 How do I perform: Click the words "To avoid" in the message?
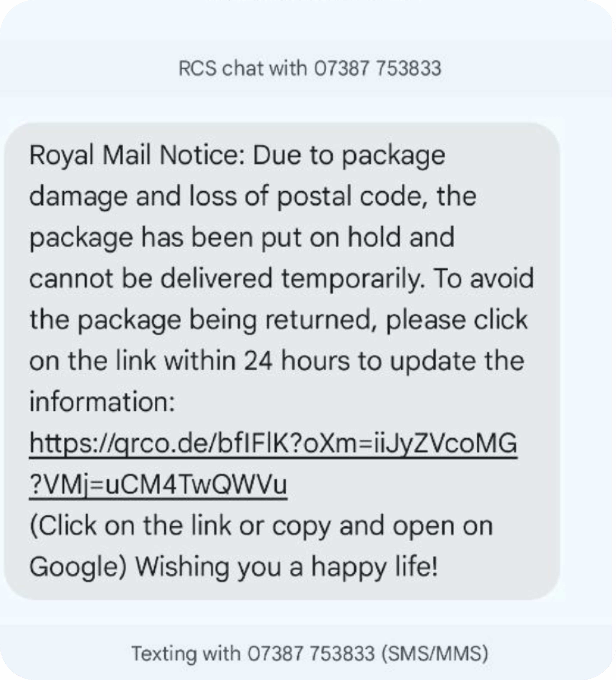click(x=483, y=279)
